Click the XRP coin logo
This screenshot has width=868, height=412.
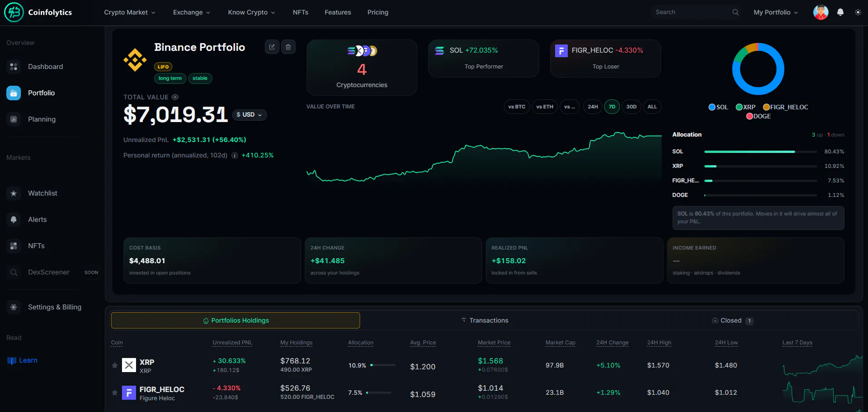pos(129,365)
